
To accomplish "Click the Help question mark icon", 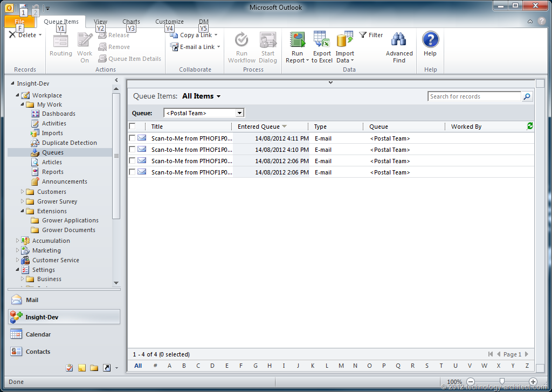I will click(x=430, y=39).
